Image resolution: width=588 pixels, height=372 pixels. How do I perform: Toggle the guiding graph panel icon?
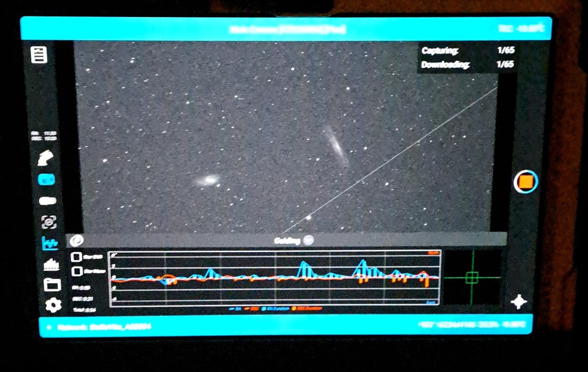50,243
